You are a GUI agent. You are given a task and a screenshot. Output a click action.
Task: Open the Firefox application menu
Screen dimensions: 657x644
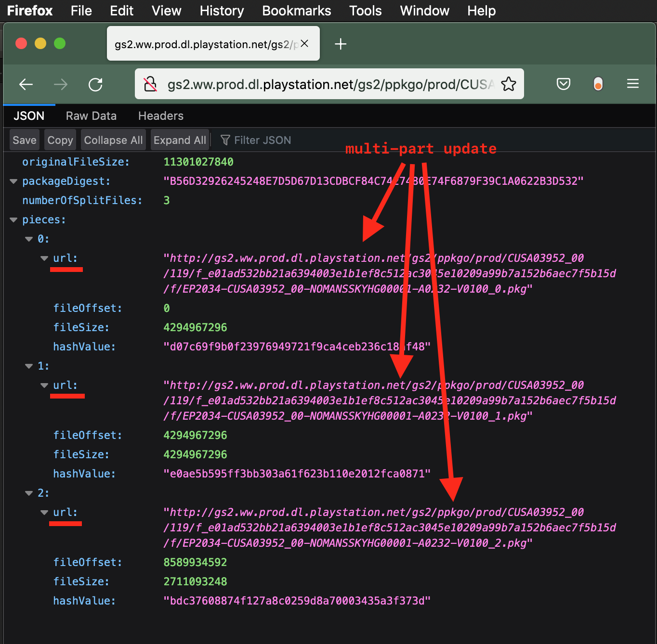pyautogui.click(x=30, y=11)
